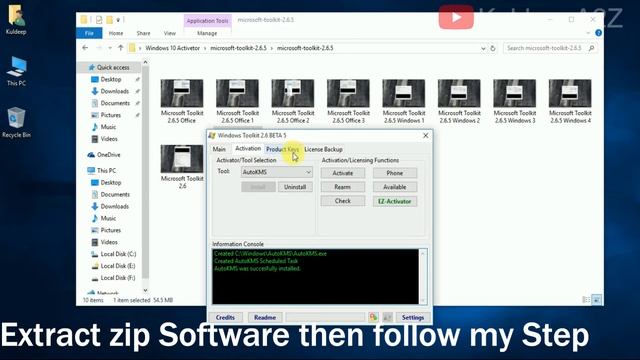Click the EZ-Activator button
The image size is (640, 360).
(x=394, y=201)
